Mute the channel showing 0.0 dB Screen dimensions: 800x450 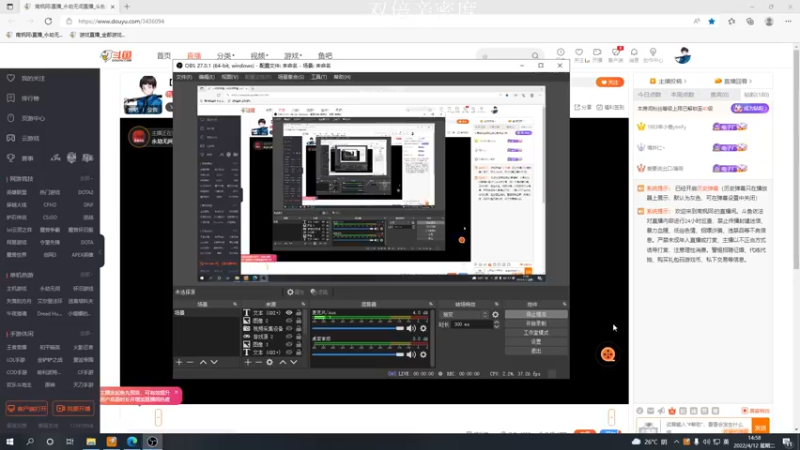click(x=411, y=355)
